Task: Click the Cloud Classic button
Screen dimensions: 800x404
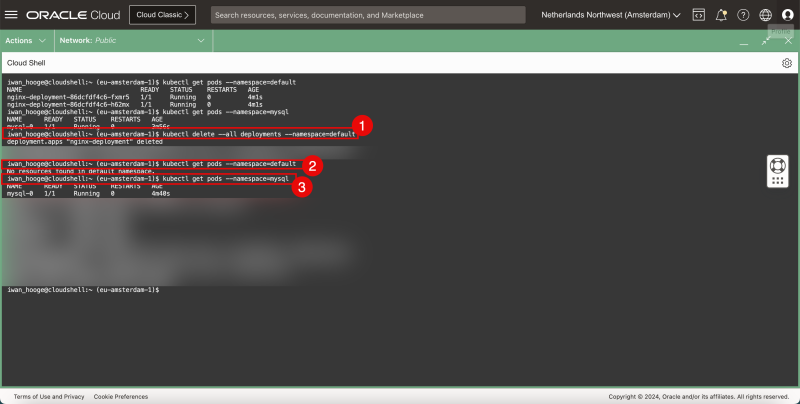Action: tap(166, 15)
